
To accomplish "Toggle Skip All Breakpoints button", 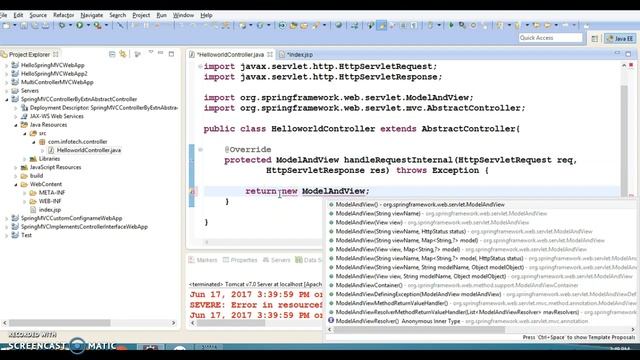I will pyautogui.click(x=120, y=25).
